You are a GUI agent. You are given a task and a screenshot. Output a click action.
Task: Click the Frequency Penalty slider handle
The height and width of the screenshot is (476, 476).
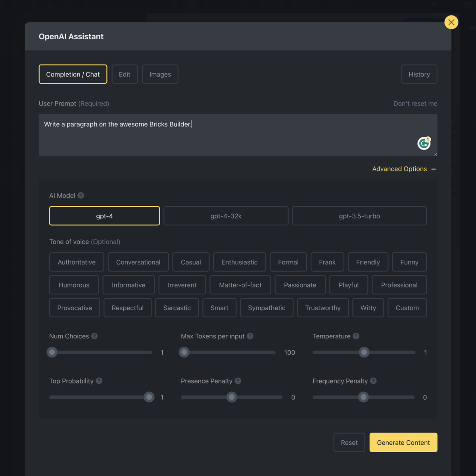point(363,397)
